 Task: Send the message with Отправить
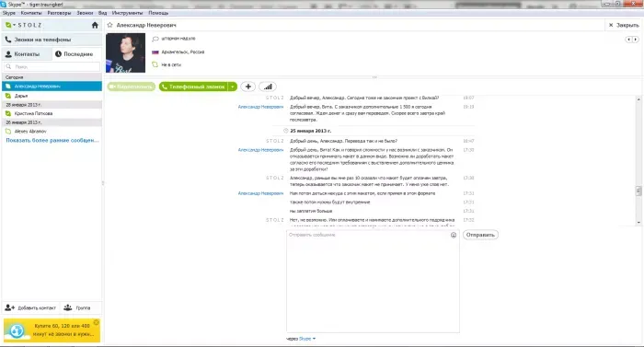(480, 235)
